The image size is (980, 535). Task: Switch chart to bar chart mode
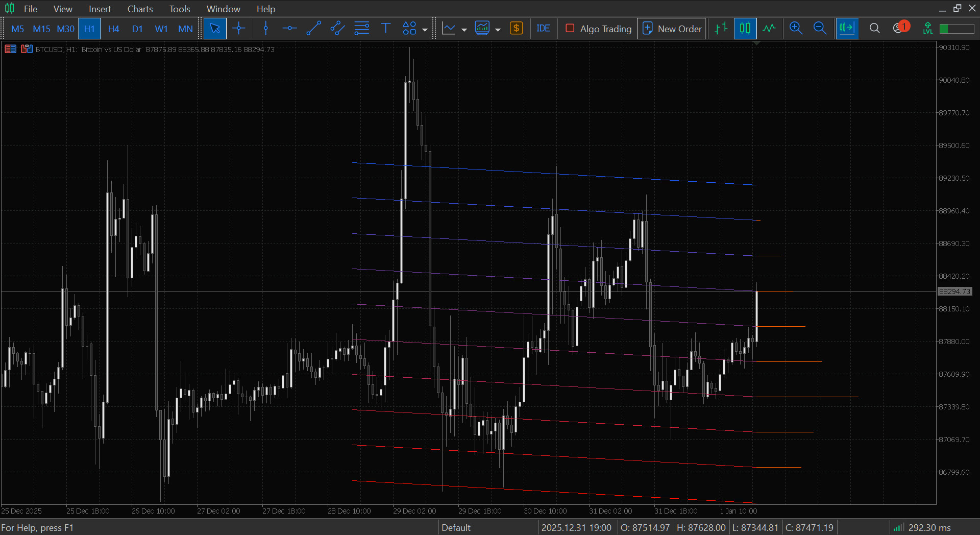721,29
